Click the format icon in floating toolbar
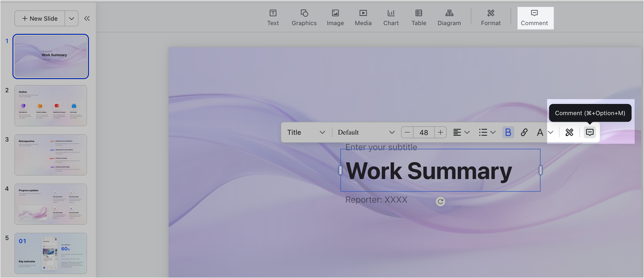Image resolution: width=644 pixels, height=278 pixels. click(x=569, y=132)
